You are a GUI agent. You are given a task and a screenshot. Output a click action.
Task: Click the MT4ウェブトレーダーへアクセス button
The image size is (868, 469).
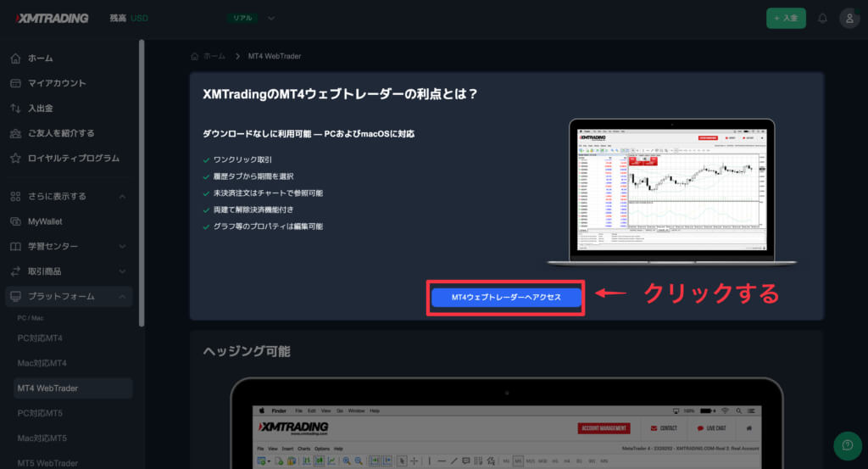[506, 298]
